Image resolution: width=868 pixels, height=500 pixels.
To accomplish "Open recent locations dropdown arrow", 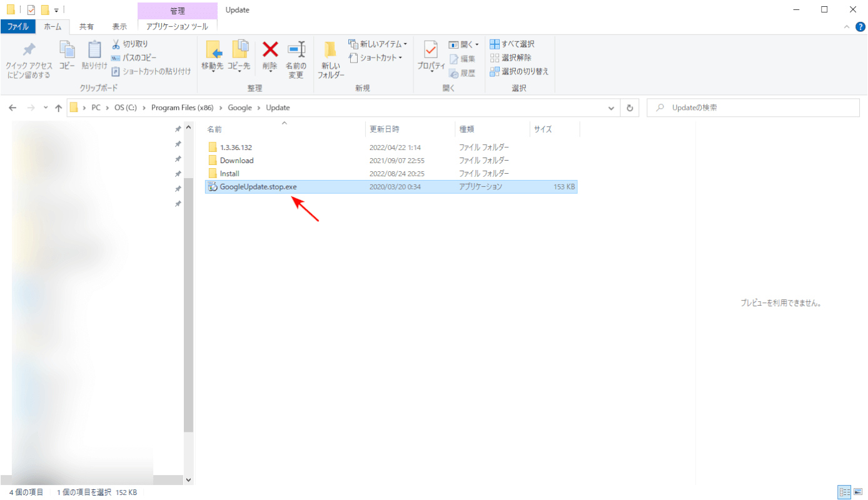I will (x=46, y=107).
